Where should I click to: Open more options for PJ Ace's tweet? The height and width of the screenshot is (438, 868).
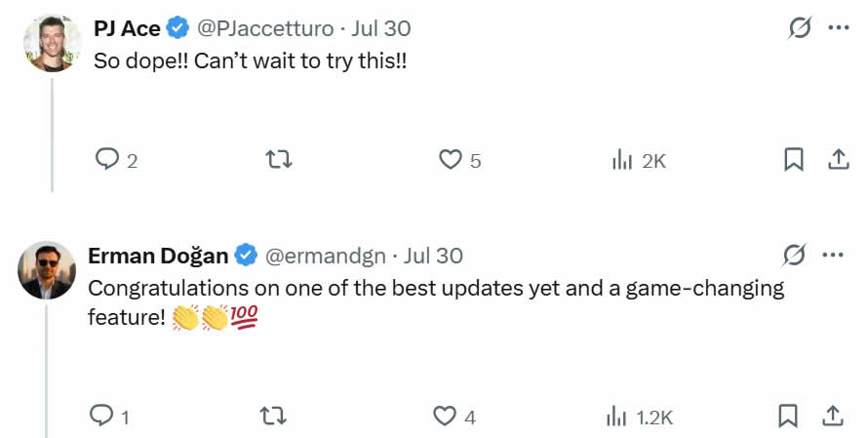tap(839, 28)
